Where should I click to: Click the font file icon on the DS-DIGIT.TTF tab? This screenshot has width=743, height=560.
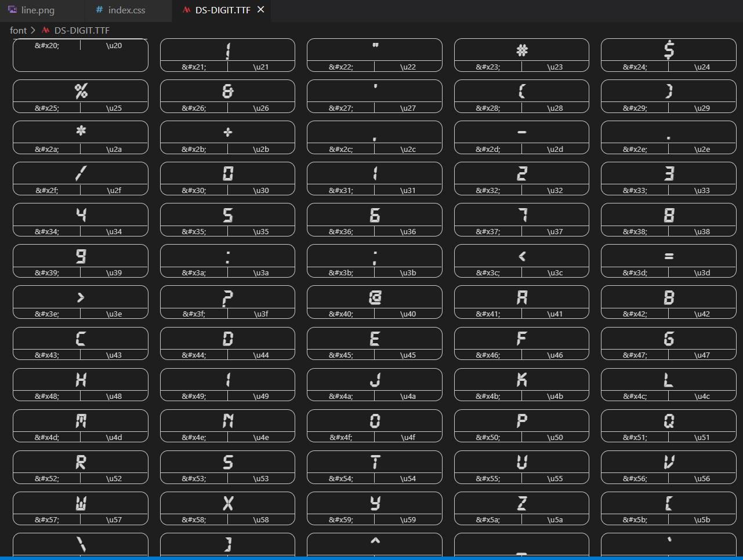coord(186,10)
